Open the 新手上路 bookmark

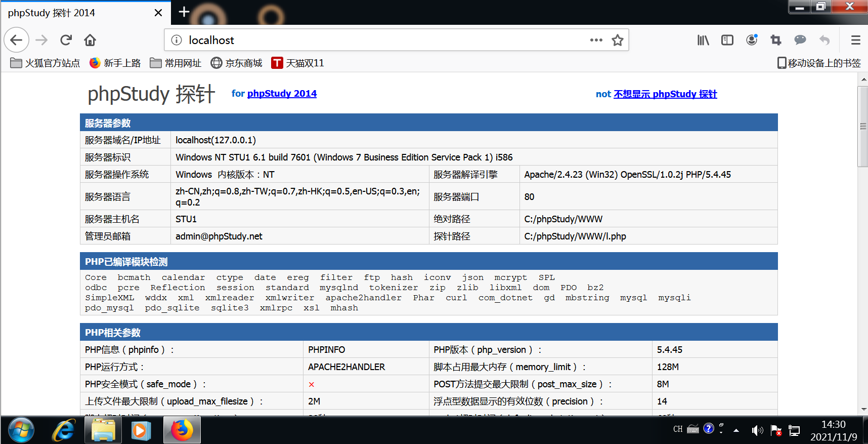(x=115, y=63)
